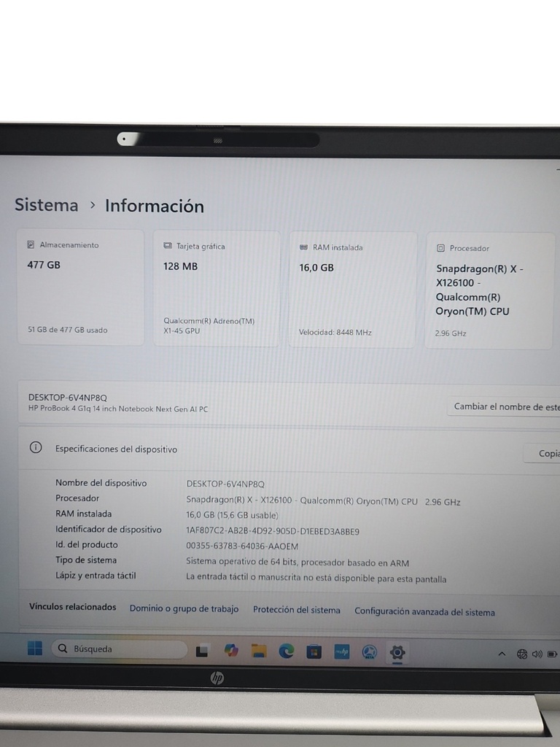This screenshot has width=560, height=747.
Task: Click the info icon beside Especificaciones del dispositivo
Action: [36, 447]
